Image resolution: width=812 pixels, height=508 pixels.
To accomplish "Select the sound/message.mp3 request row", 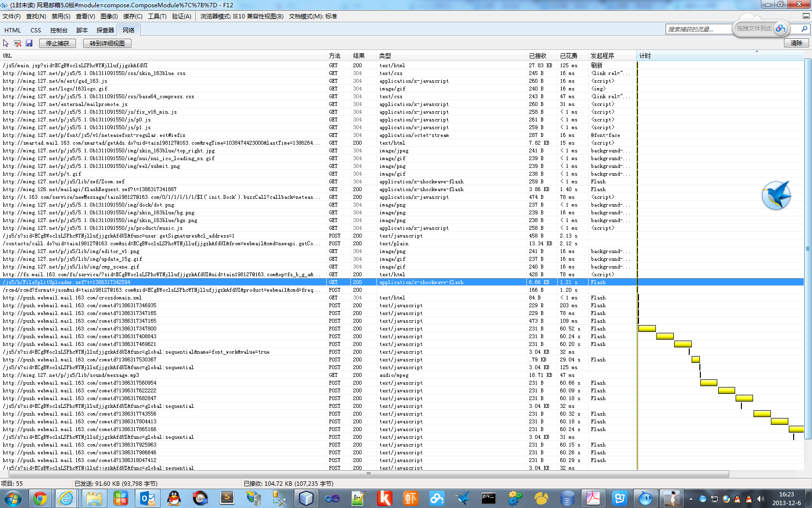I will pyautogui.click(x=318, y=375).
